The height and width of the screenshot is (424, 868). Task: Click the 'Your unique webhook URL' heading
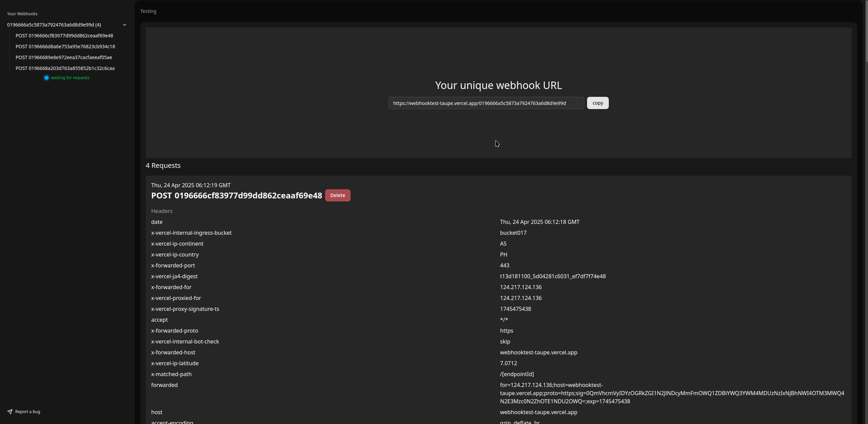[498, 85]
